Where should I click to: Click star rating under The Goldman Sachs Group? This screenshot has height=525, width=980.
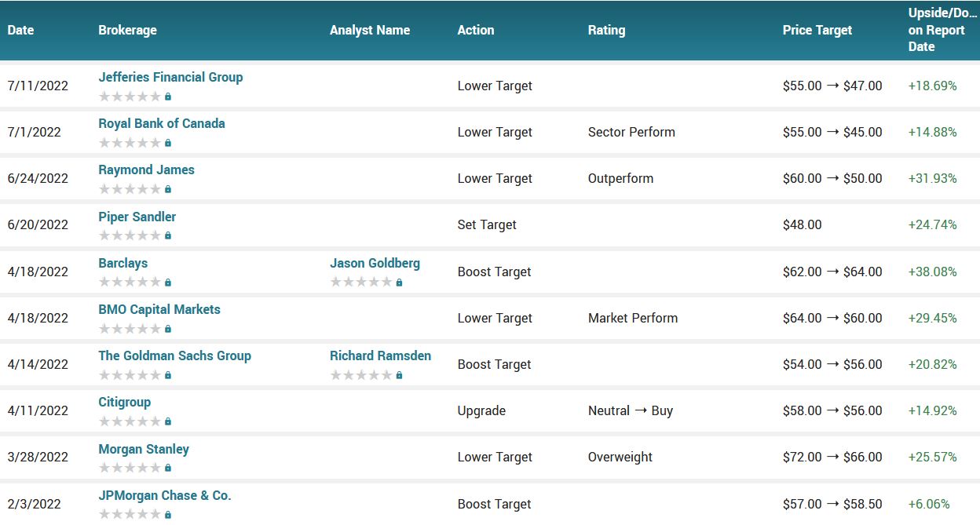130,375
